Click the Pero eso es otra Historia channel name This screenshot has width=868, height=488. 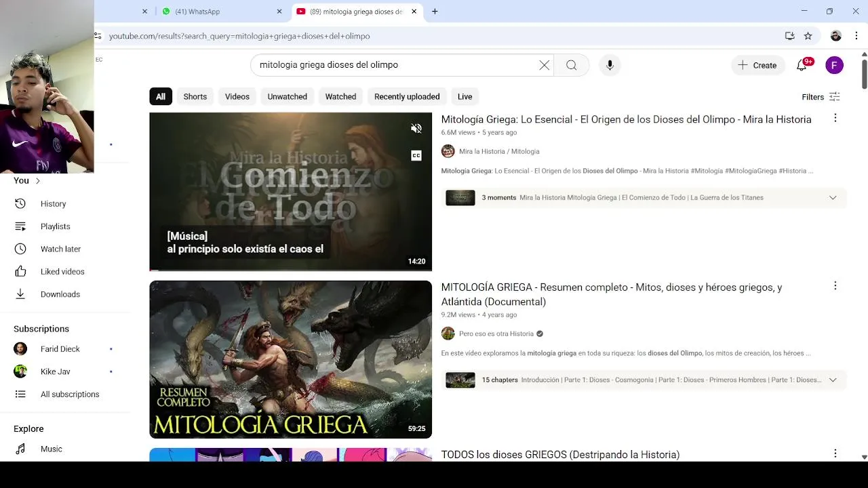496,333
